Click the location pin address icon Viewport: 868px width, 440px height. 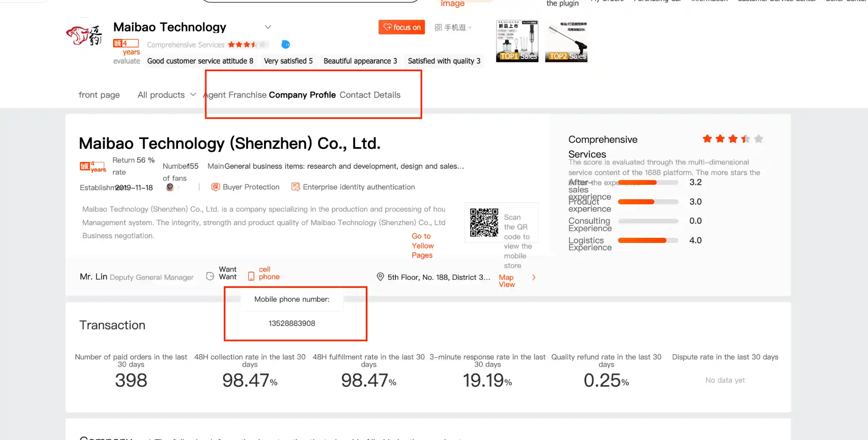(380, 277)
